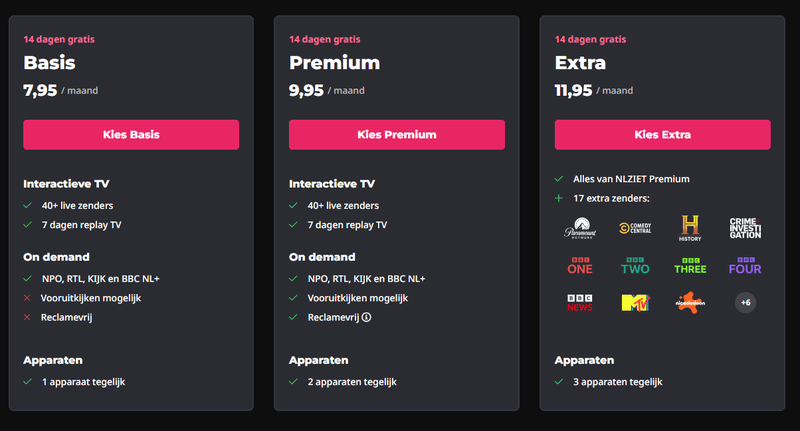The width and height of the screenshot is (800, 431).
Task: Click the BBC Four logo
Action: (x=745, y=266)
